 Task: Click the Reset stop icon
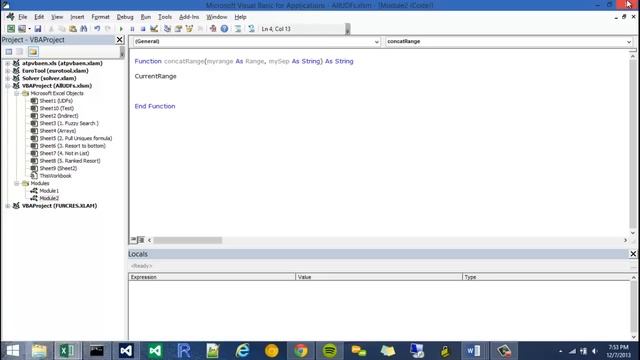143,29
